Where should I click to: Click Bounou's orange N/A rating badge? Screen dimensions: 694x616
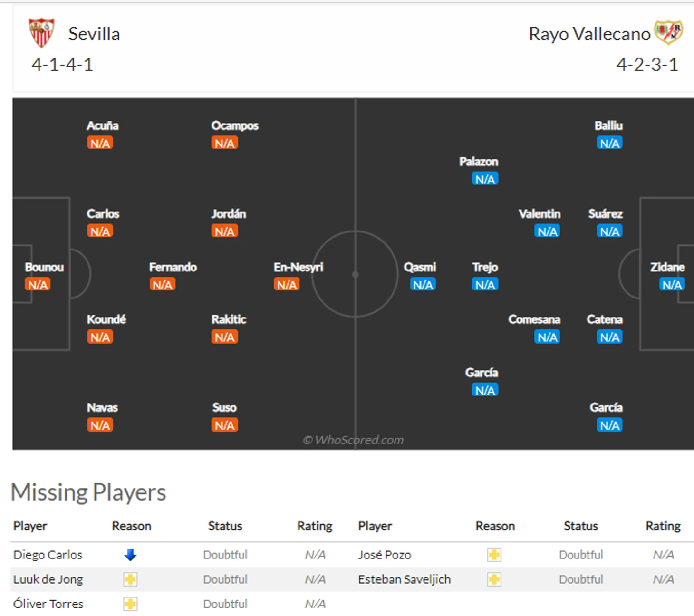(38, 285)
